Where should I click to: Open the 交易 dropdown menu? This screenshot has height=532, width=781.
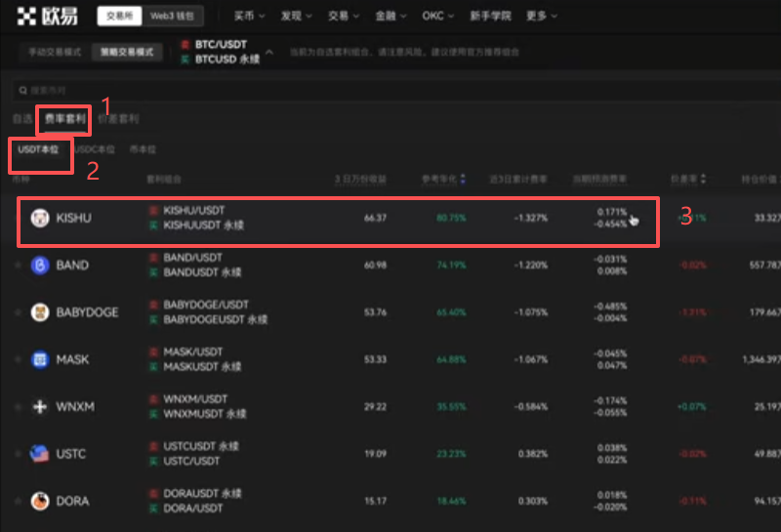tap(344, 16)
